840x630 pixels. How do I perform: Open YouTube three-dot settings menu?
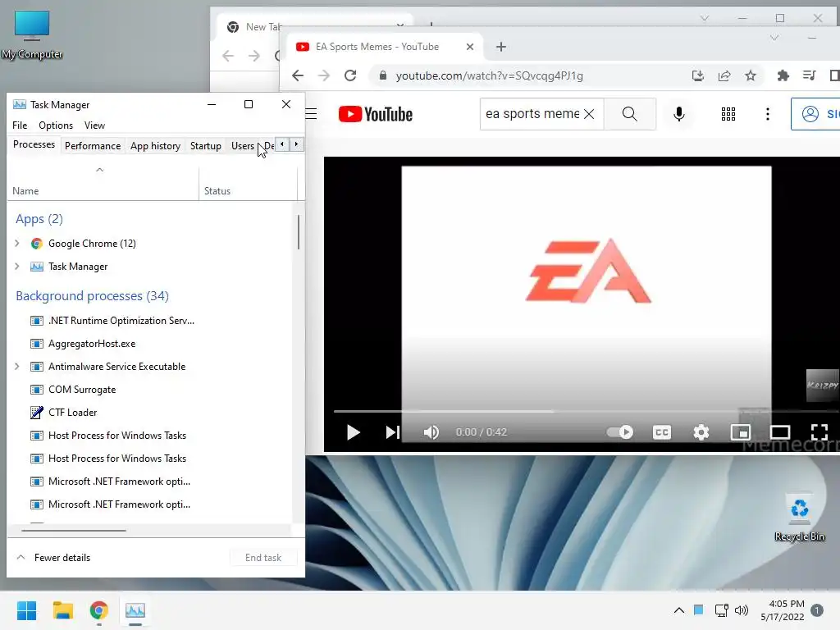(x=768, y=114)
